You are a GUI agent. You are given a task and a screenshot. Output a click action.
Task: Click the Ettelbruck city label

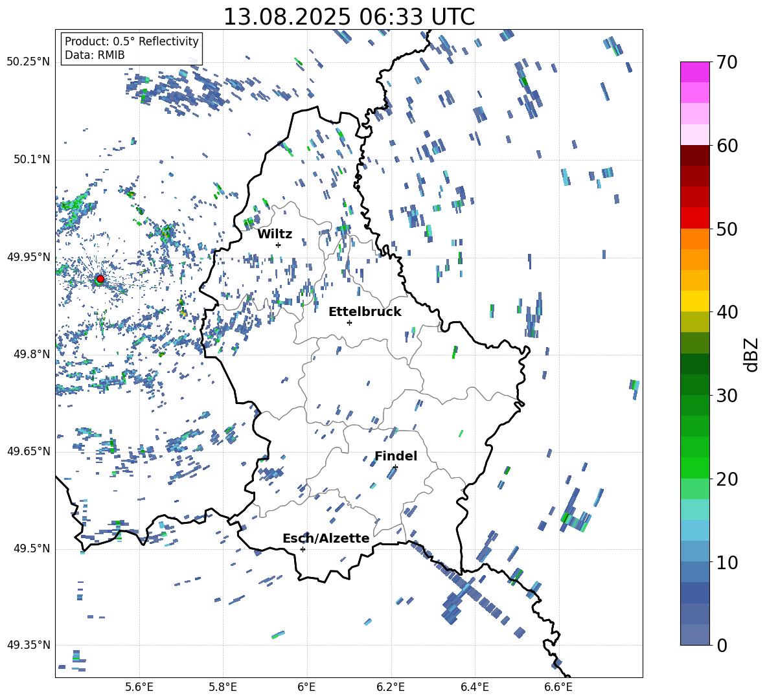pos(365,311)
